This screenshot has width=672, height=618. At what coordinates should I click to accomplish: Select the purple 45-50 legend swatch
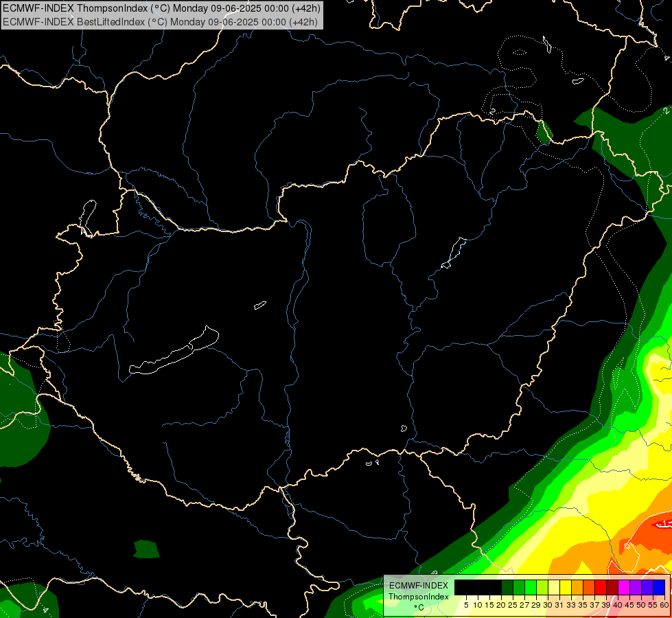636,587
